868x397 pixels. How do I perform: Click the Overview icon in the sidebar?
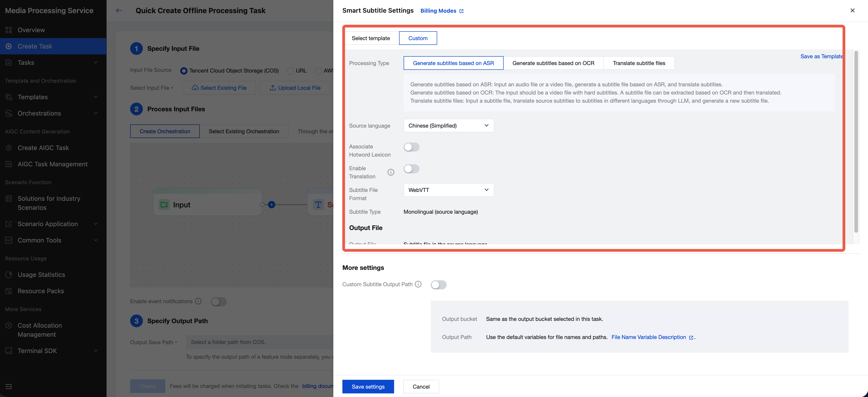point(9,30)
